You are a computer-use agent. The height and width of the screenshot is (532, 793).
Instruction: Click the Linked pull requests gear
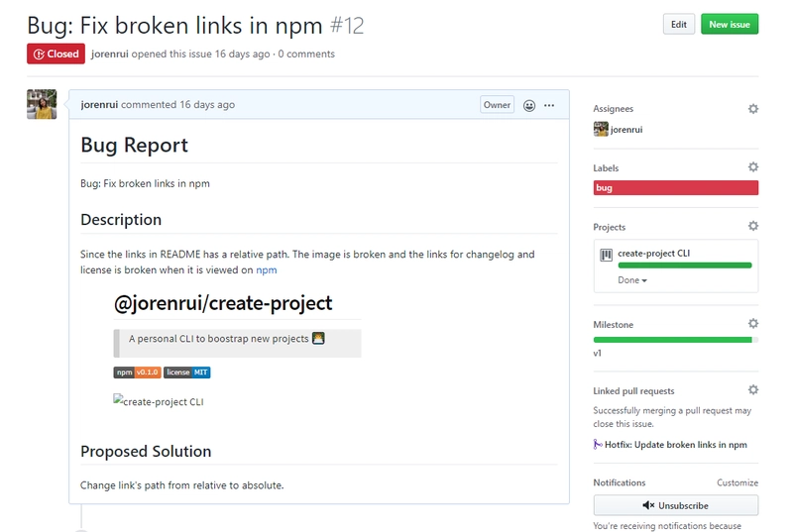[x=752, y=390]
